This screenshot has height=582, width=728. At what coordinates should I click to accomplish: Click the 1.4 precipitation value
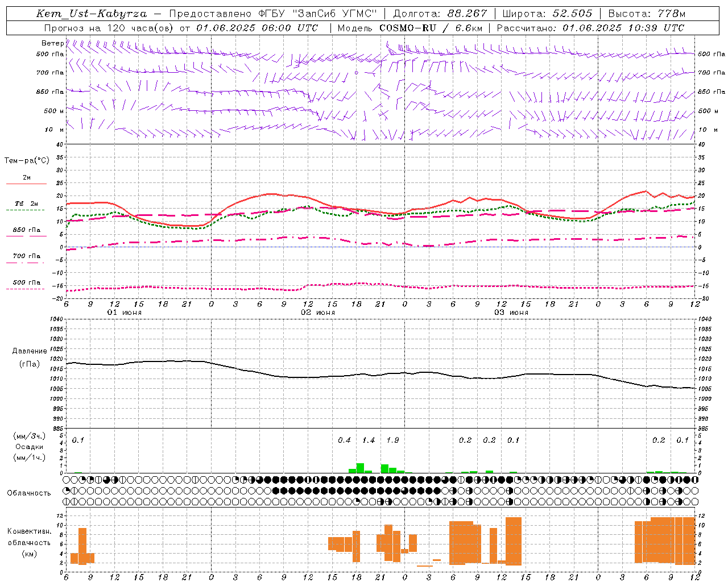369,440
